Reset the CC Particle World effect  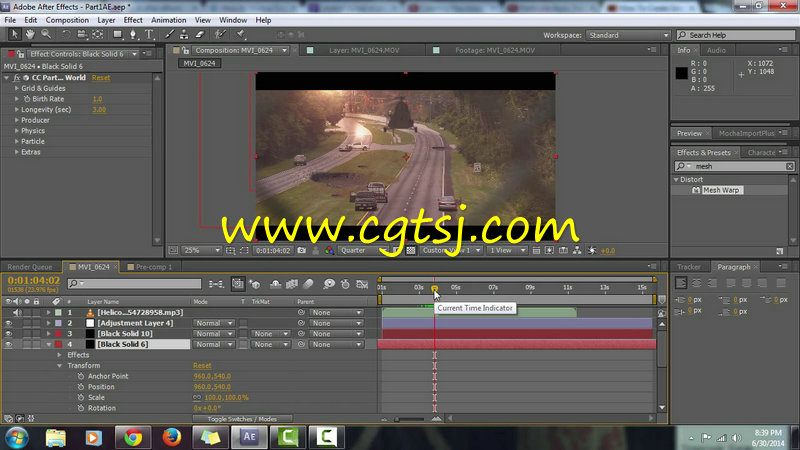[x=101, y=78]
